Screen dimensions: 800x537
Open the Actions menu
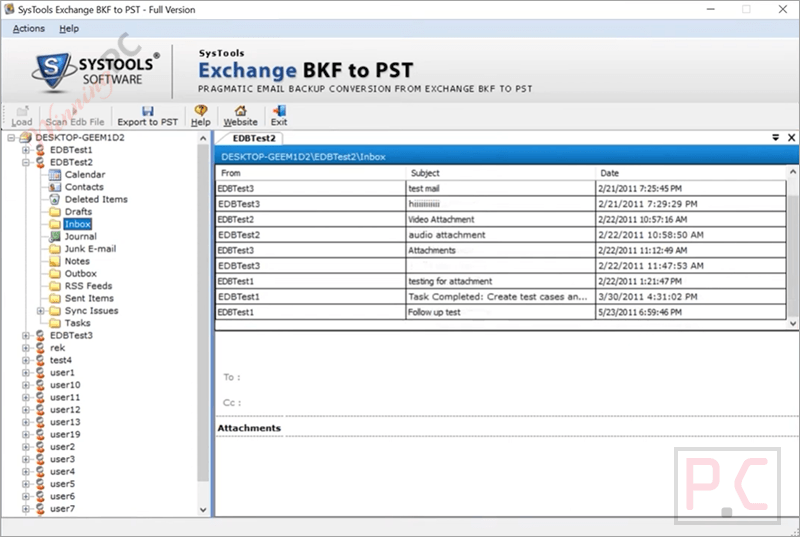29,29
